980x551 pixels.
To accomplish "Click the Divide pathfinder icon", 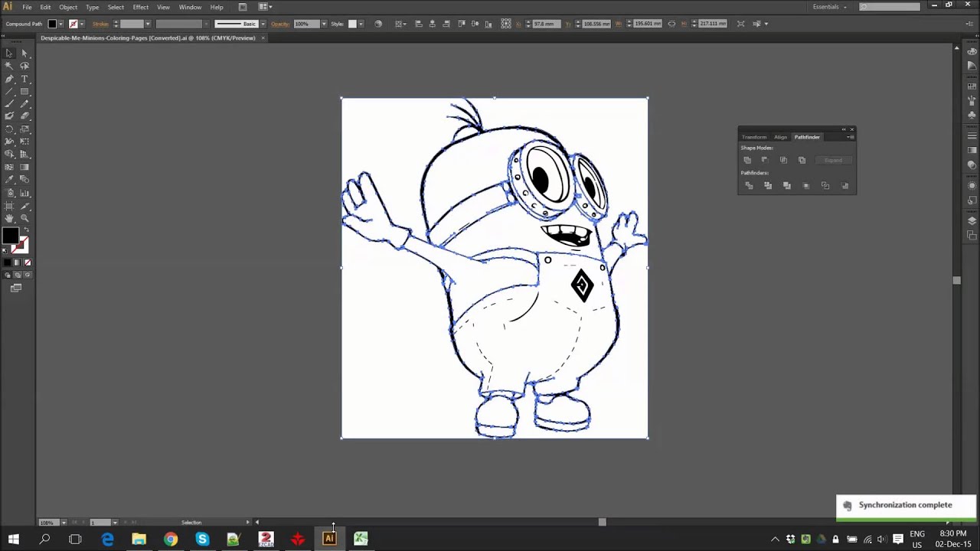I will [x=749, y=186].
